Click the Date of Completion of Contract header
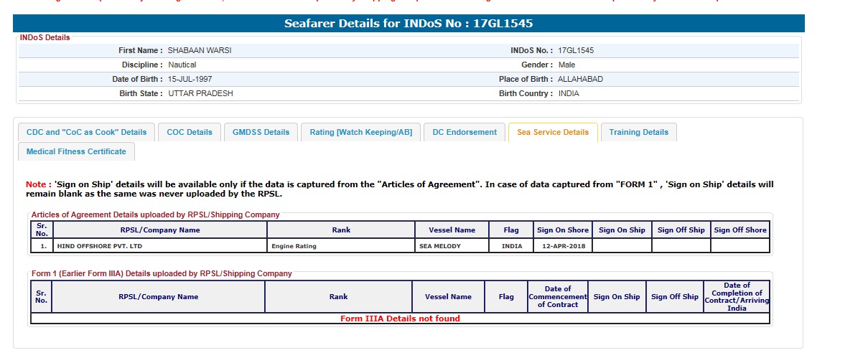This screenshot has height=363, width=868. (x=737, y=296)
